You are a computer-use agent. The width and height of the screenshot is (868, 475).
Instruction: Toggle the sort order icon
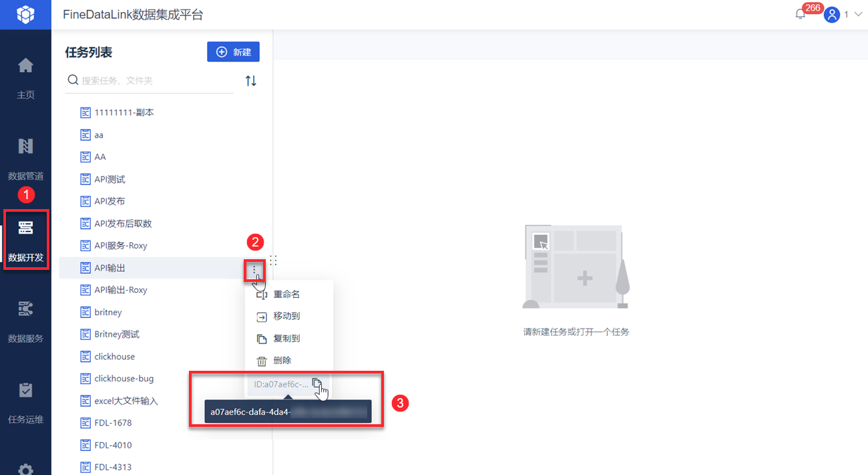tap(251, 81)
